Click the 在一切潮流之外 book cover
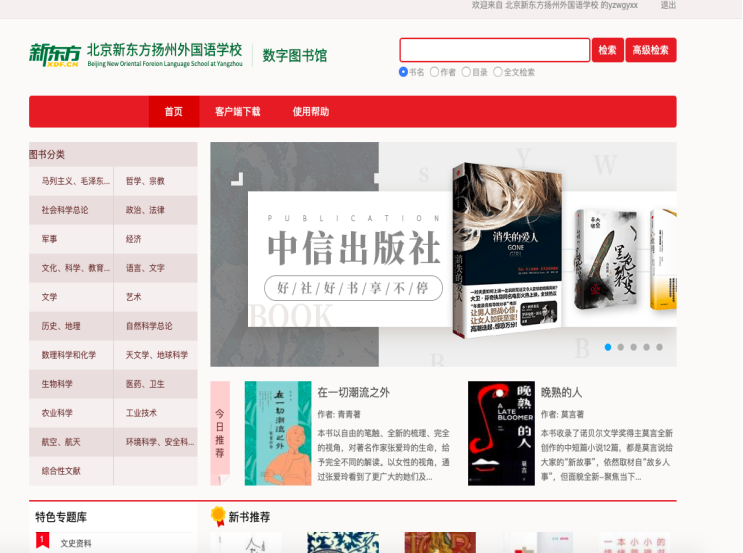The height and width of the screenshot is (553, 743). coord(278,433)
